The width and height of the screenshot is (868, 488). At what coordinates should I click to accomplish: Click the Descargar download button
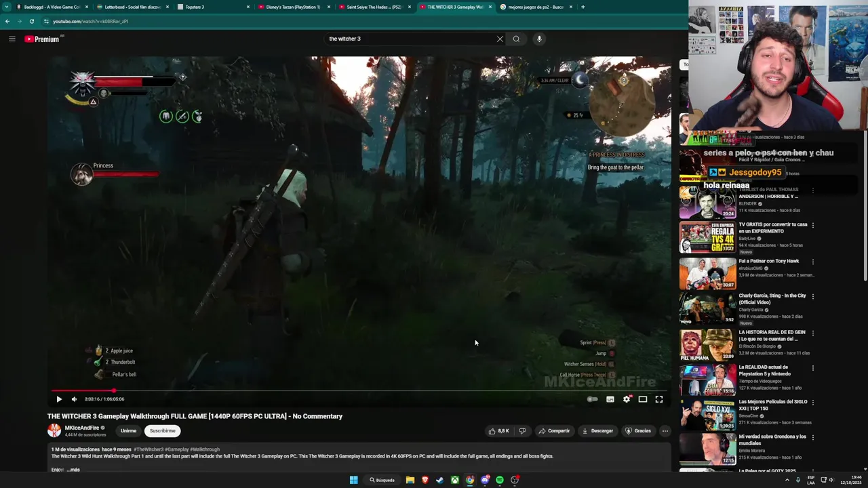coord(597,430)
